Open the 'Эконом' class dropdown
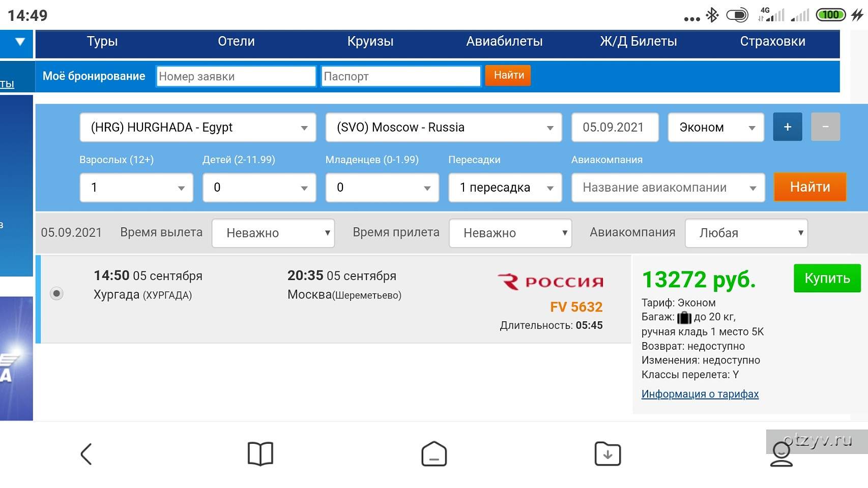Image resolution: width=868 pixels, height=488 pixels. click(x=715, y=128)
